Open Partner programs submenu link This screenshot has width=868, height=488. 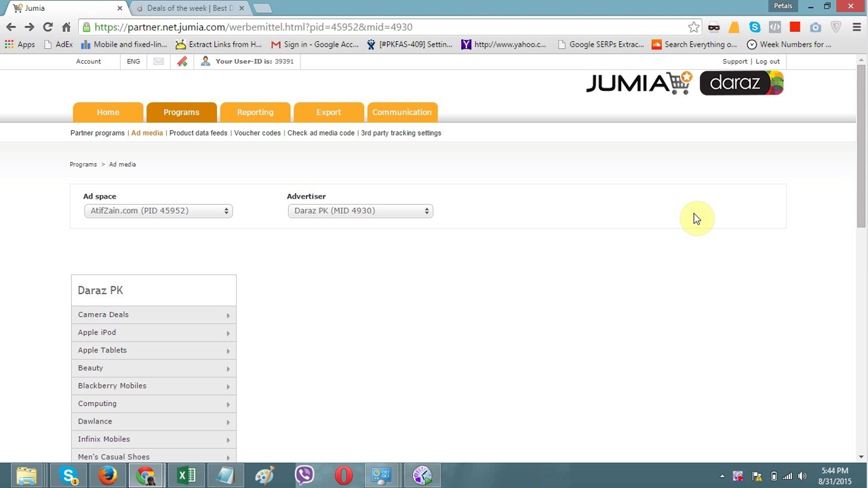[98, 133]
